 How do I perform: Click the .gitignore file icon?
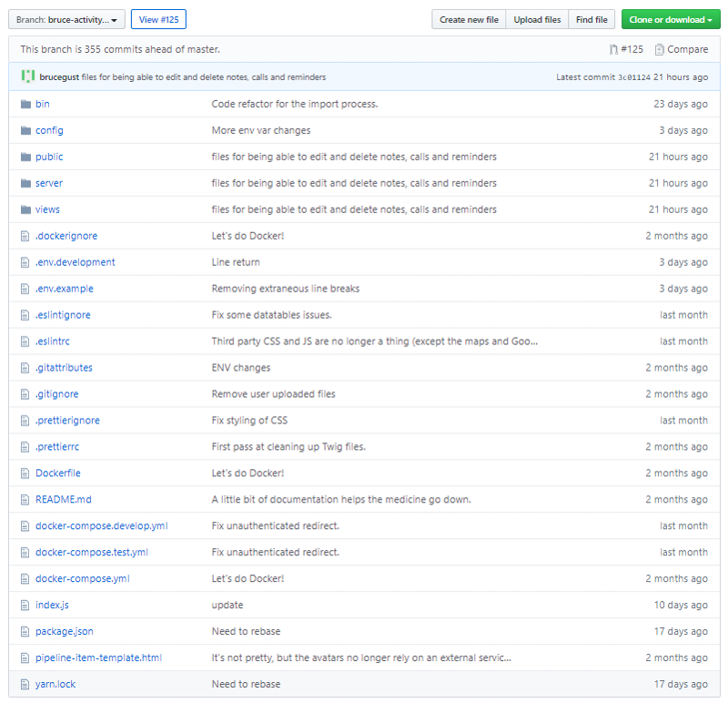[25, 394]
